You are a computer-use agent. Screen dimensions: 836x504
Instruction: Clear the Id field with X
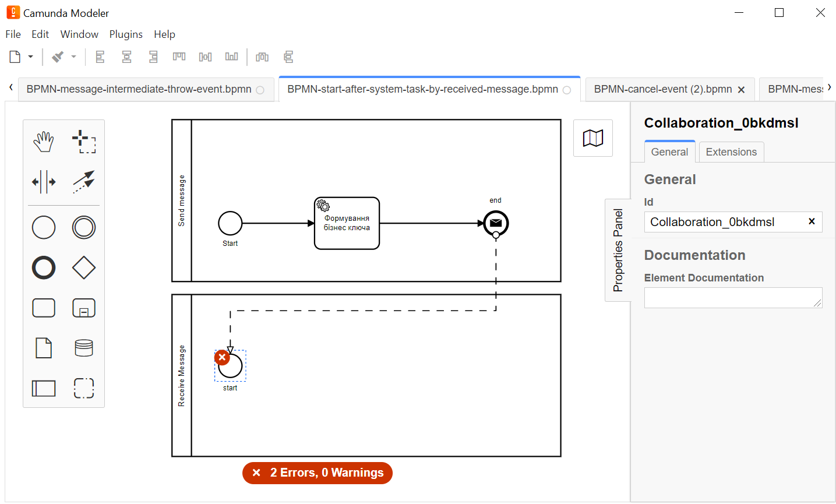tap(812, 221)
